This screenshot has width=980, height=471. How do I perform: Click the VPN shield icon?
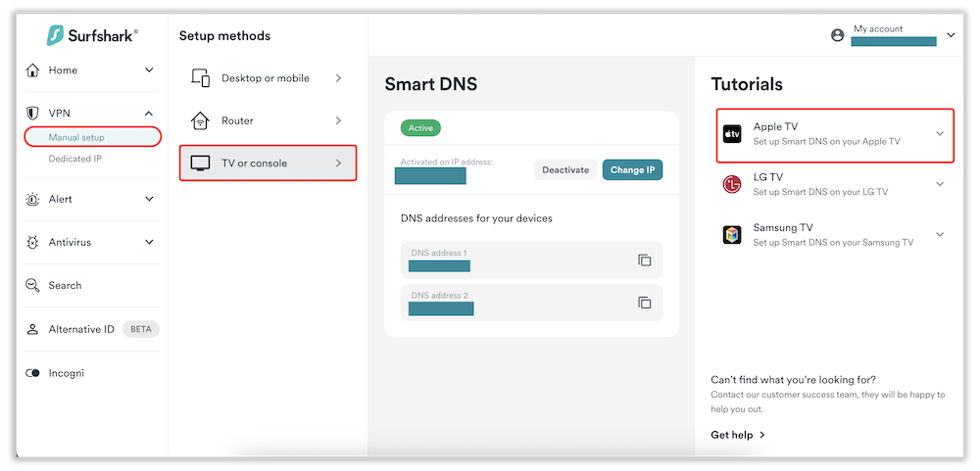coord(32,113)
